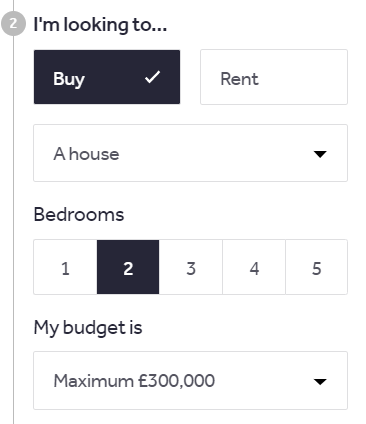Click the step 2 circle indicator
366x424 pixels.
click(13, 24)
